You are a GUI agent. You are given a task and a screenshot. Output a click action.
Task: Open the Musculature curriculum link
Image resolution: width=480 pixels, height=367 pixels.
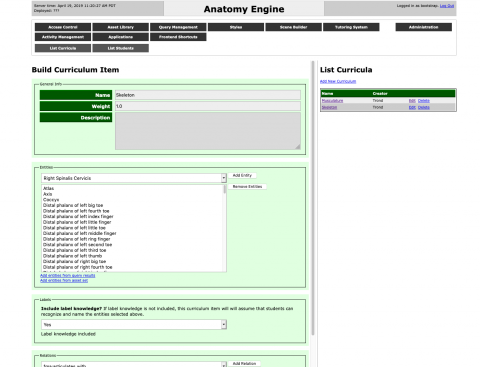[x=332, y=101]
